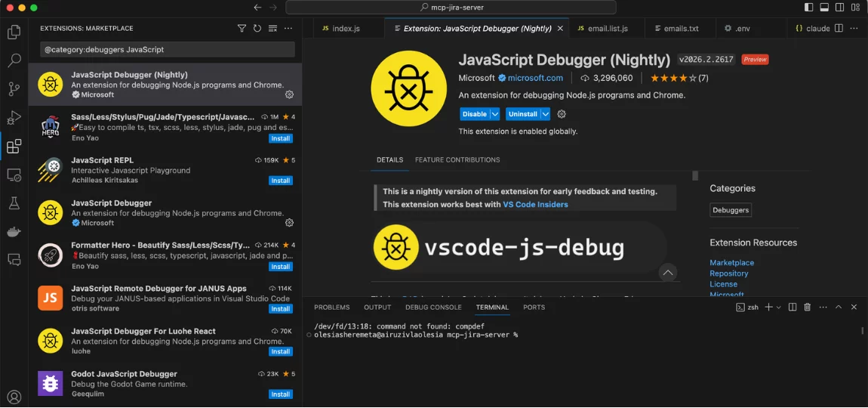Refresh the extensions list
The image size is (868, 408).
(257, 28)
